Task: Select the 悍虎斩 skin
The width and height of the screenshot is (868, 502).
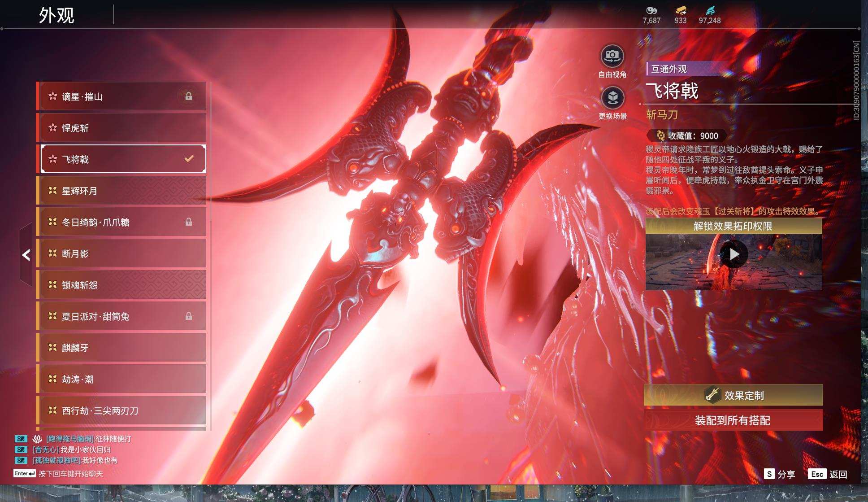Action: pos(121,128)
